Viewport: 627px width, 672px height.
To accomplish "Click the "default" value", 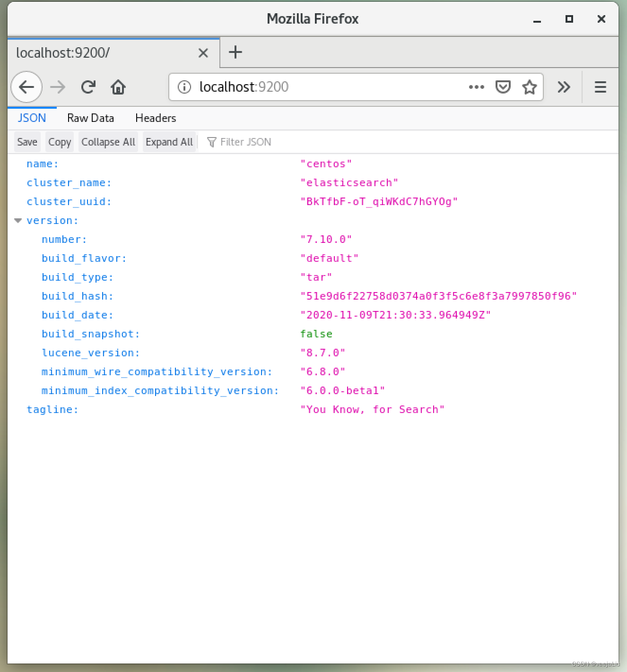I will click(x=330, y=258).
